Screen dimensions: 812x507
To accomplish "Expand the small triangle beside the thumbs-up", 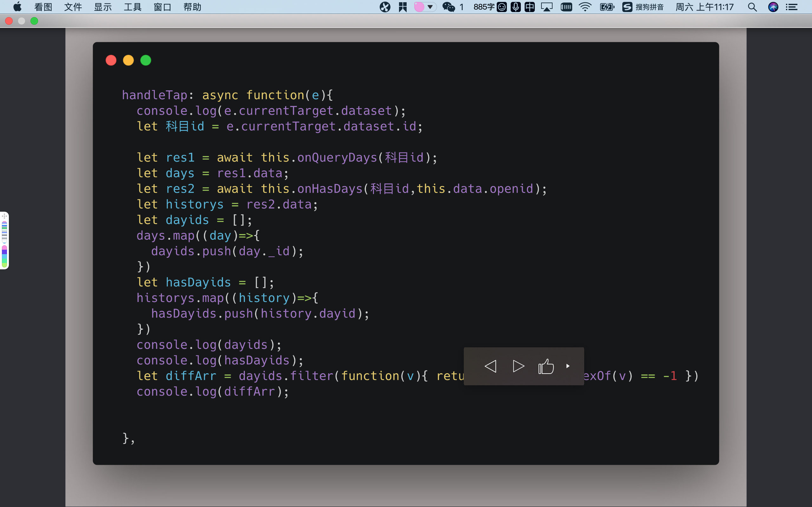I will point(568,366).
